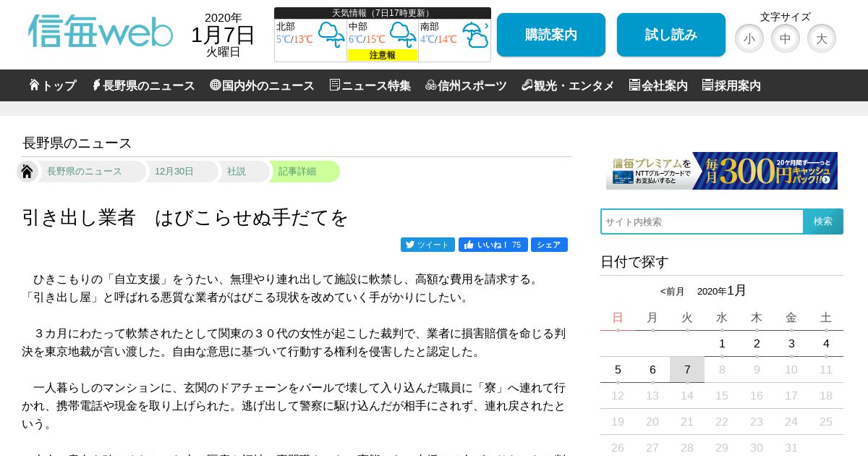Click the icon for 観光・エンタメ

pos(527,85)
